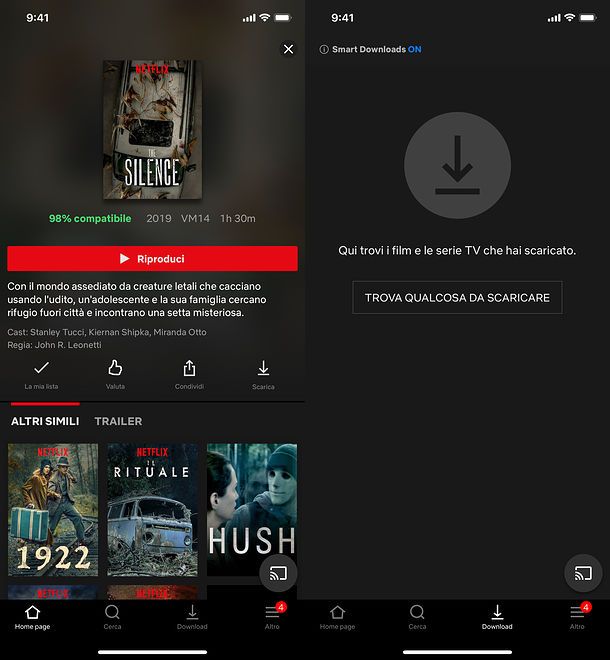Share the movie via Condividi icon

[x=189, y=375]
